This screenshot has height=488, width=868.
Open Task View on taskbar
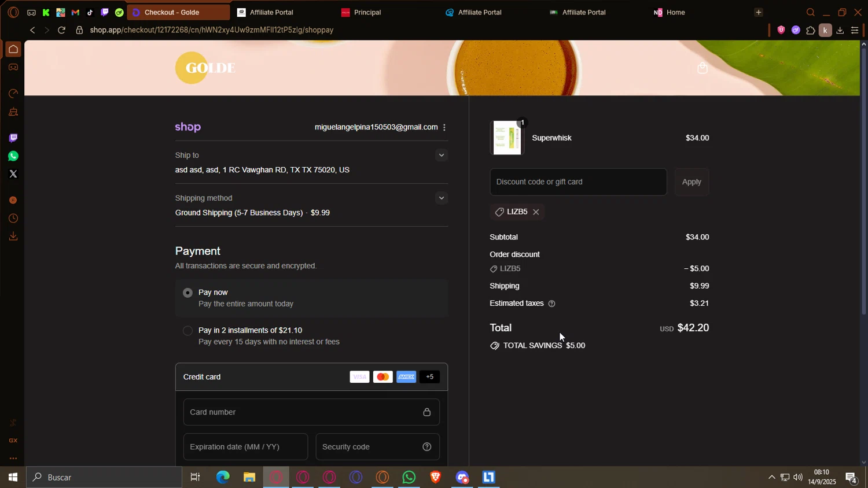(196, 477)
